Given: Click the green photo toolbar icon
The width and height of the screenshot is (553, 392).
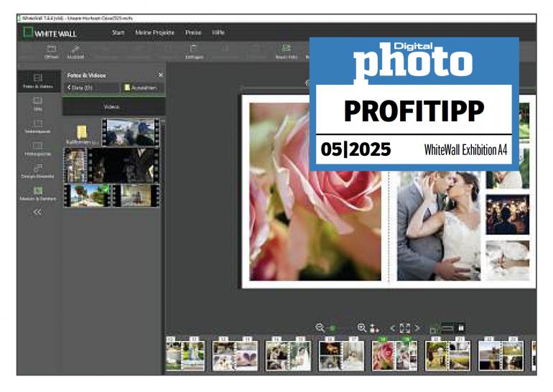Looking at the screenshot, I should tap(286, 52).
